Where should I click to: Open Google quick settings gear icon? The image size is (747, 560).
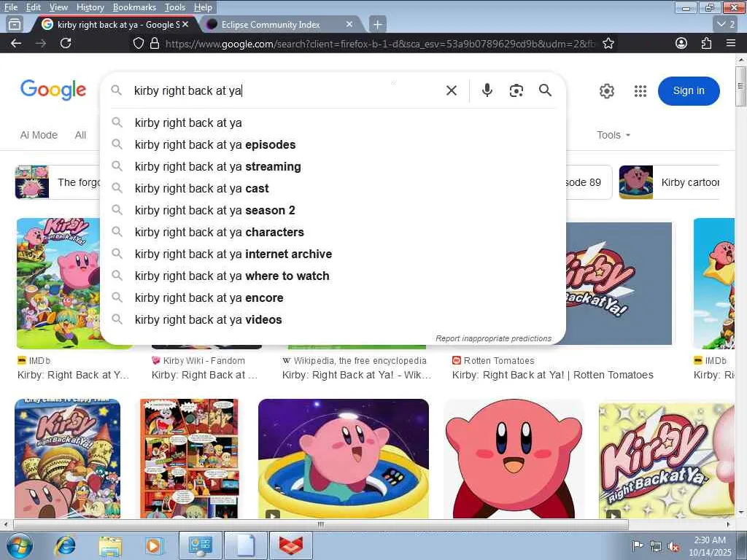[x=606, y=91]
